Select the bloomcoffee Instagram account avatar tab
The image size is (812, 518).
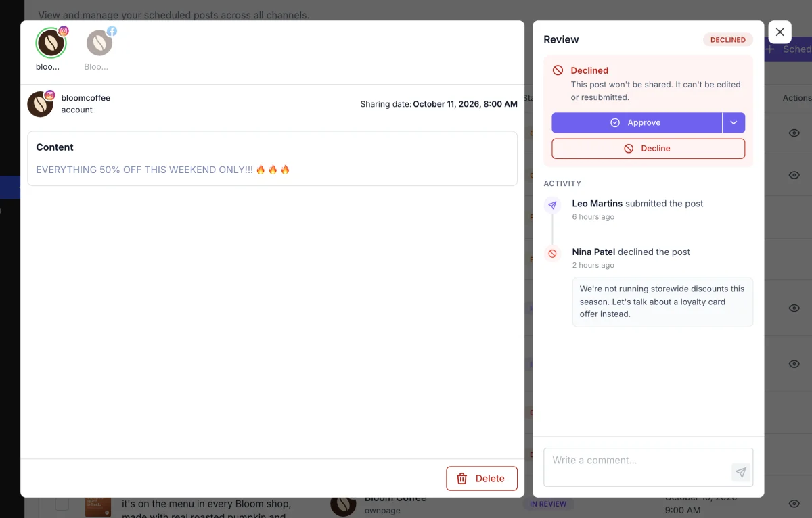[x=51, y=43]
